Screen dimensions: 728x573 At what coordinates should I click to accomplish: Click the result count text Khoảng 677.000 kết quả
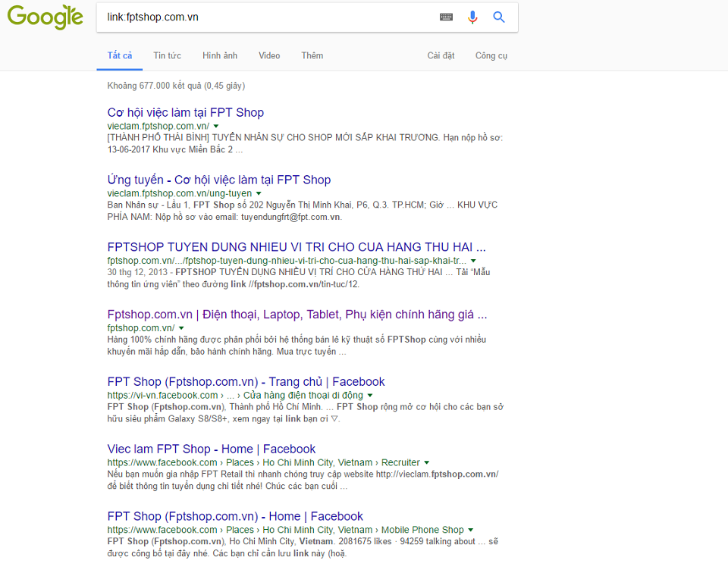176,86
